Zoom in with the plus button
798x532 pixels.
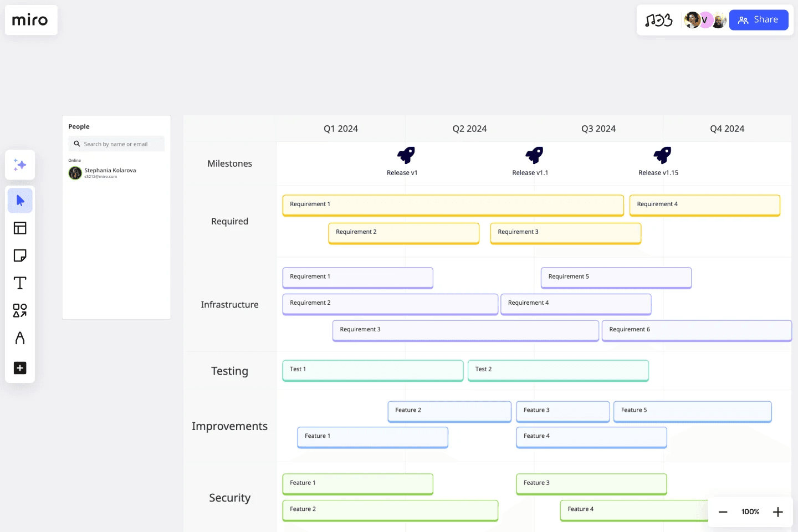point(778,512)
